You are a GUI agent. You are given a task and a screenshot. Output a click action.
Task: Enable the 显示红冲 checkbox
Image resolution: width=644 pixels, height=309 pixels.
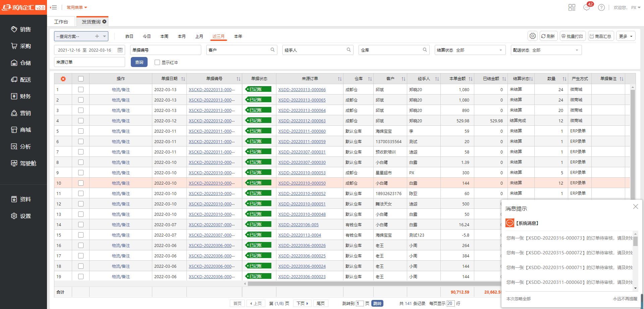(x=157, y=62)
